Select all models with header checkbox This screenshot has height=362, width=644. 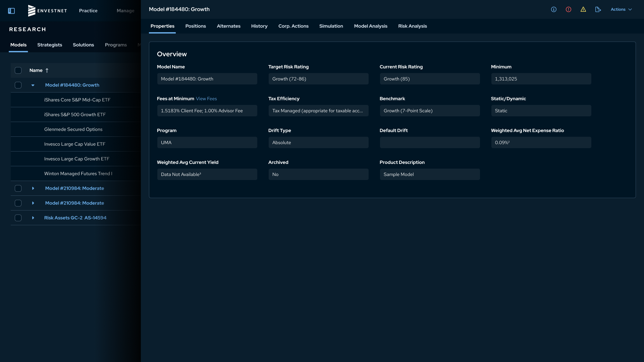click(x=18, y=70)
